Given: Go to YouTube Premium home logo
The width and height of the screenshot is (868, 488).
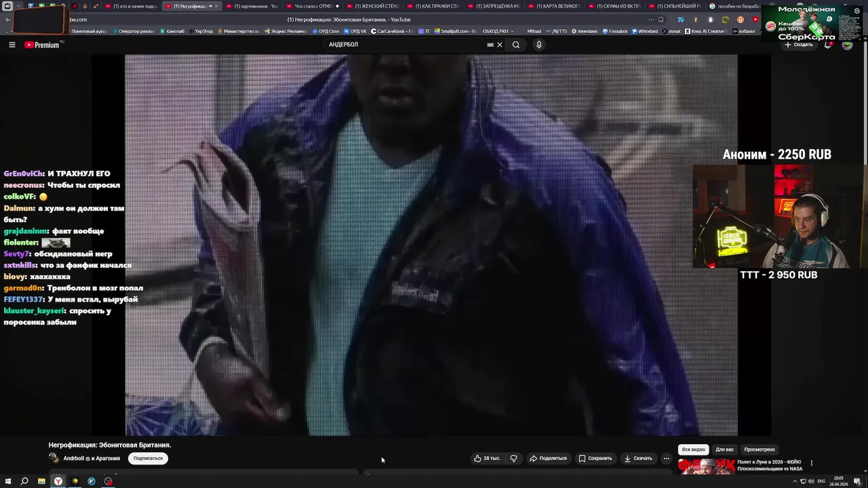Looking at the screenshot, I should pos(42,45).
